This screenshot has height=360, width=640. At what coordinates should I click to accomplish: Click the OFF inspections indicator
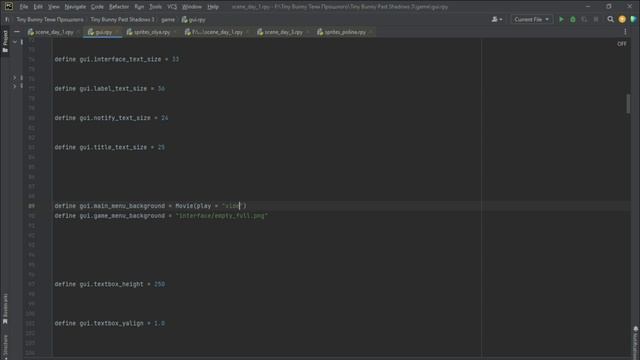(x=621, y=44)
